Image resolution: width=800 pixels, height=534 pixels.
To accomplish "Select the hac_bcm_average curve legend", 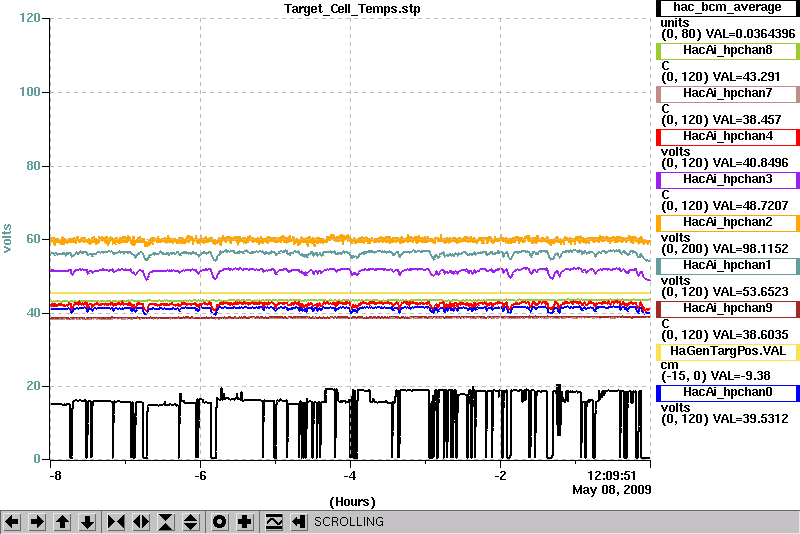I will pyautogui.click(x=728, y=8).
